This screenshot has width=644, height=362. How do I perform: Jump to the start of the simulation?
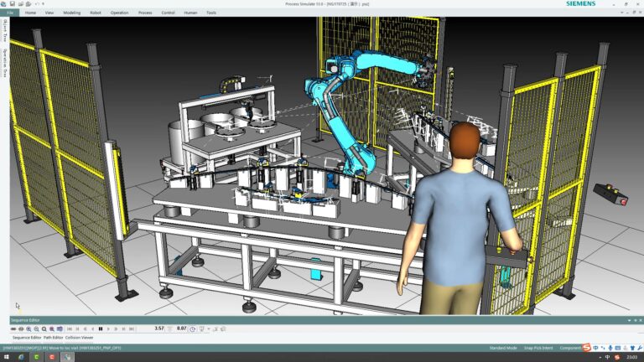(x=70, y=328)
